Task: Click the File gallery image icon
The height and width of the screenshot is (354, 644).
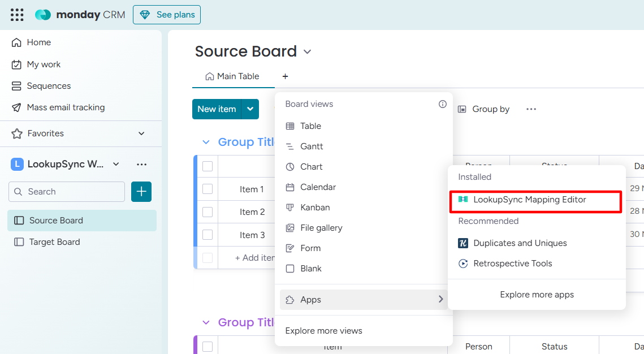Action: (290, 228)
